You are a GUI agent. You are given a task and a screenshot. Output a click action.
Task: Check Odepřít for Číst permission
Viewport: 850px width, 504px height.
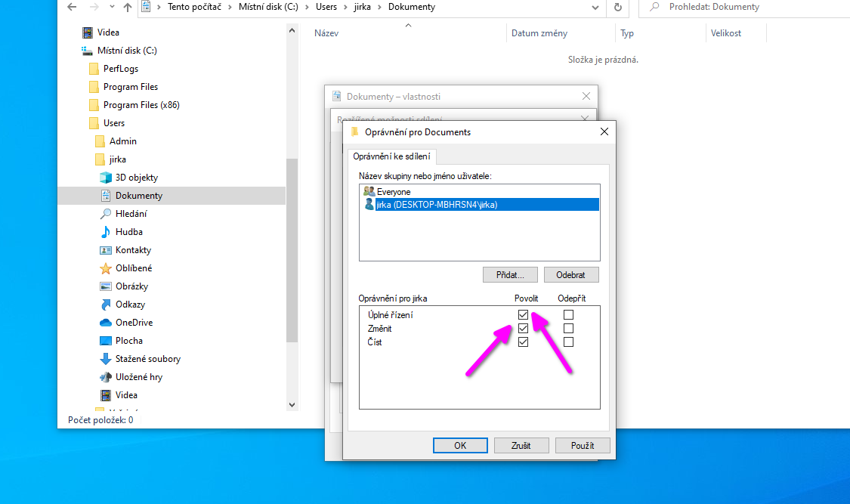[x=568, y=342]
